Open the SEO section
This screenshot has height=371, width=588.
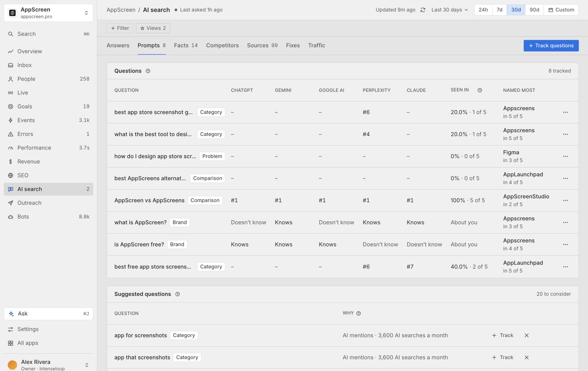tap(49, 175)
